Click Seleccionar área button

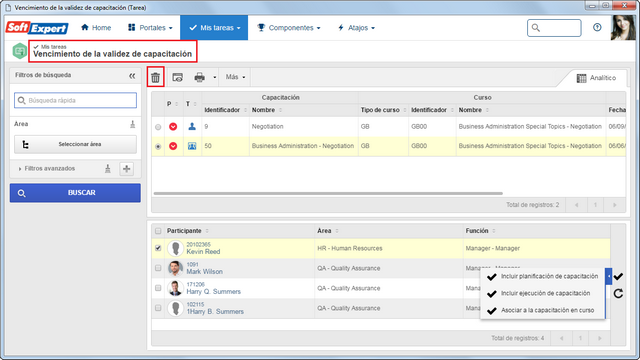tap(76, 144)
